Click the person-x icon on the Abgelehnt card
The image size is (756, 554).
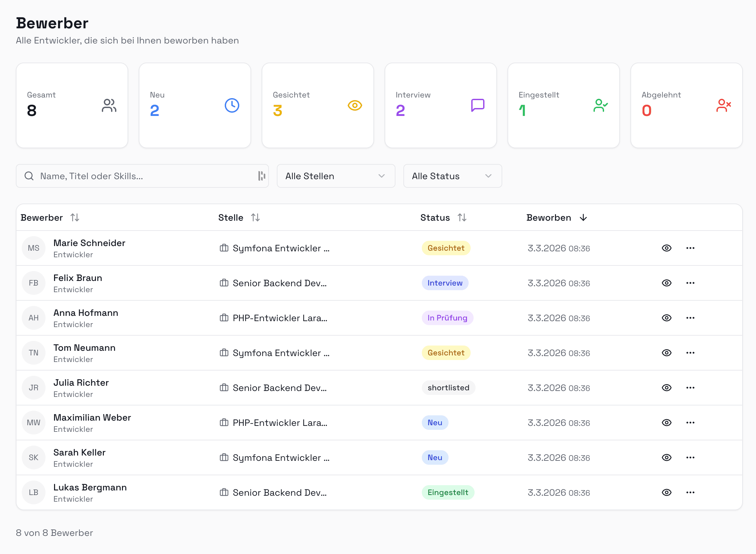pos(723,105)
